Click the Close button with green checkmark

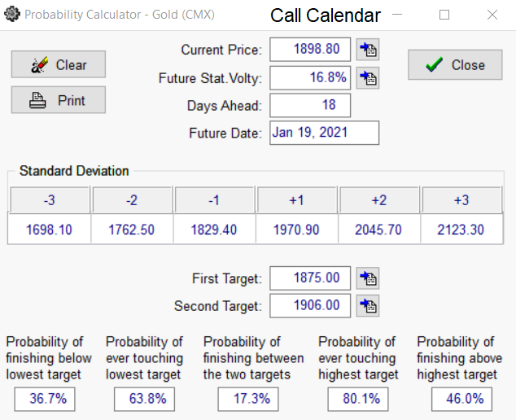(455, 65)
